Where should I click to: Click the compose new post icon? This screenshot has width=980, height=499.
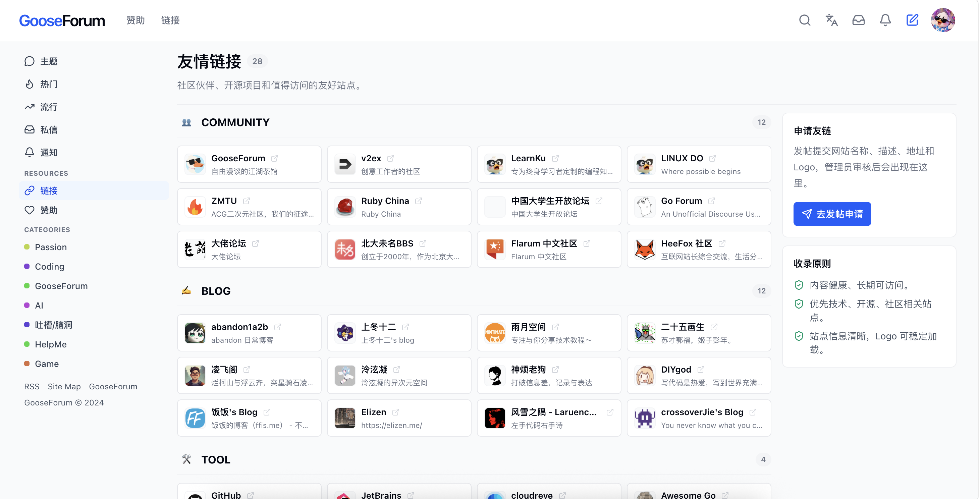[912, 20]
